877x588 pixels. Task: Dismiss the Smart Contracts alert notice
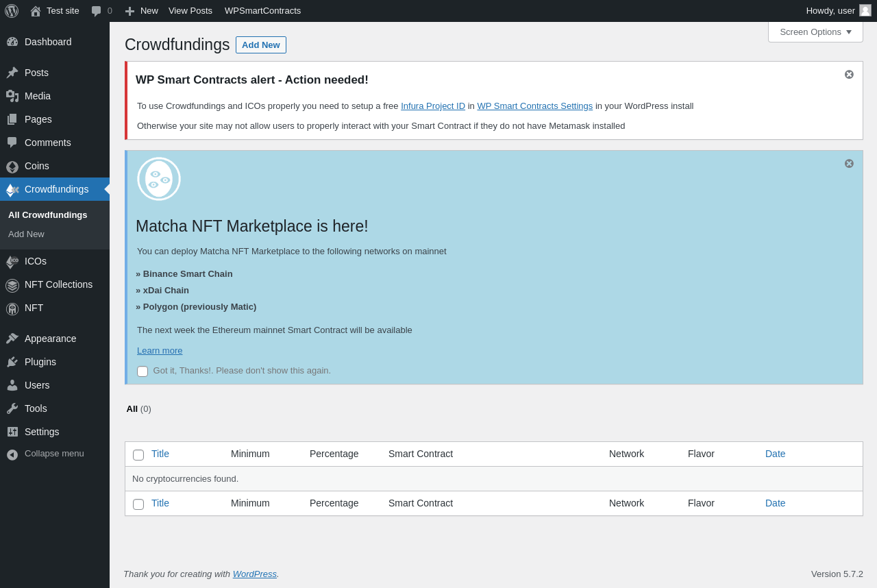(x=849, y=74)
